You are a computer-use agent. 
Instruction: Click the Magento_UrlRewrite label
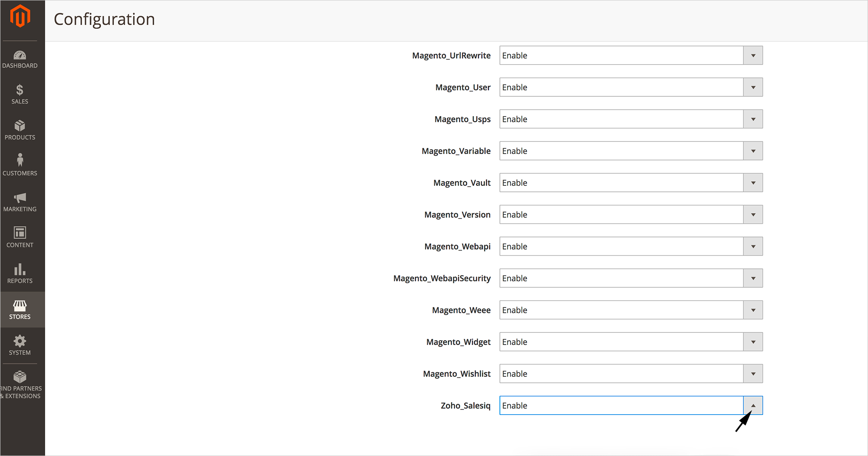pos(451,56)
